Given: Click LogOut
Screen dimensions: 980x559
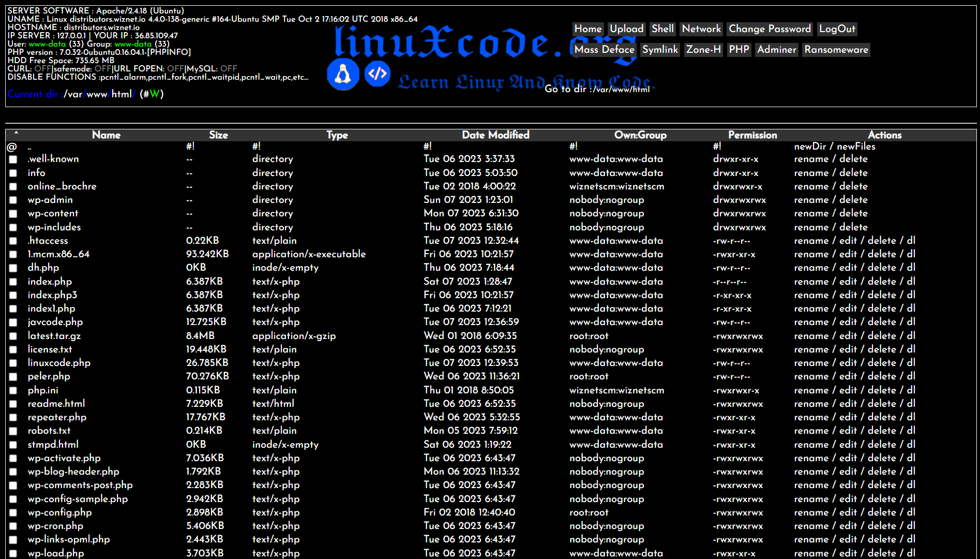Looking at the screenshot, I should (x=837, y=29).
